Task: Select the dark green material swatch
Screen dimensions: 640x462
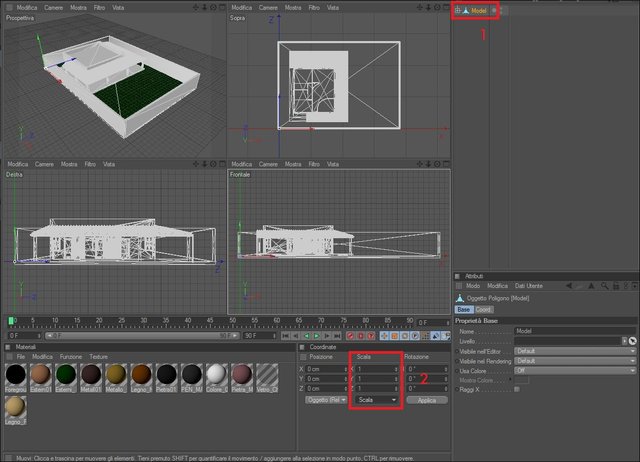Action: 65,374
